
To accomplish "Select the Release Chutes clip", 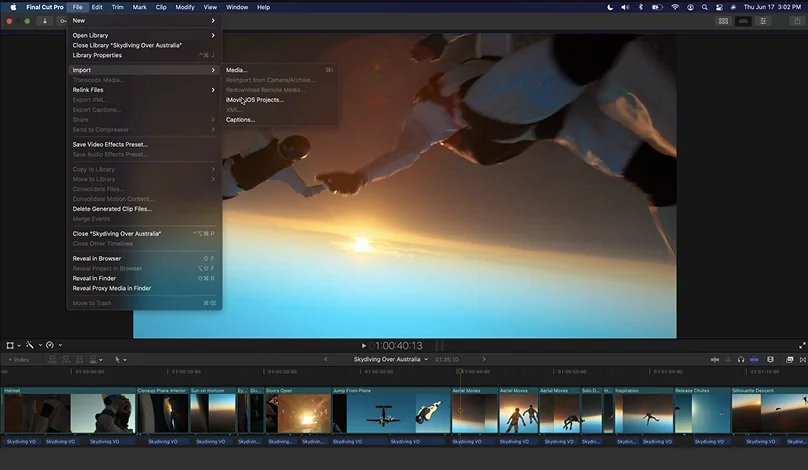I will tap(702, 410).
